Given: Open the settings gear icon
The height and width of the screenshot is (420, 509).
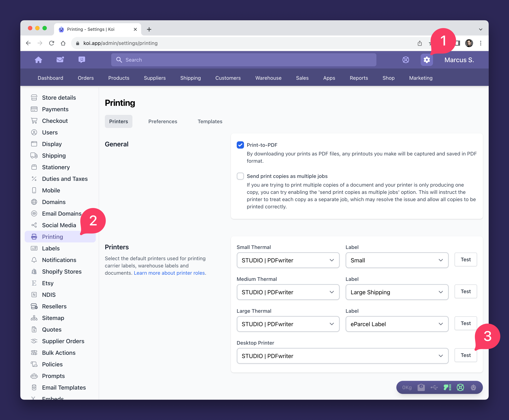Looking at the screenshot, I should [426, 60].
